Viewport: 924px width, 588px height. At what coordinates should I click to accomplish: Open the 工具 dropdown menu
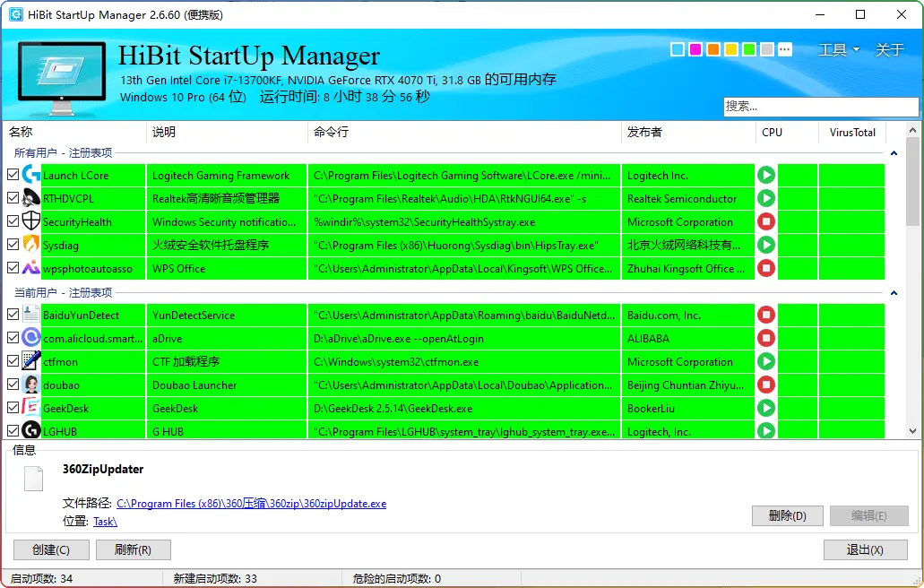coord(838,49)
